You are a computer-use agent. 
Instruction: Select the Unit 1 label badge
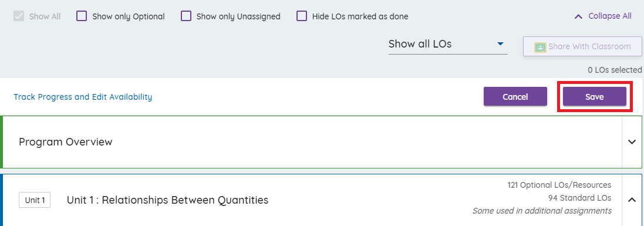[x=35, y=201]
